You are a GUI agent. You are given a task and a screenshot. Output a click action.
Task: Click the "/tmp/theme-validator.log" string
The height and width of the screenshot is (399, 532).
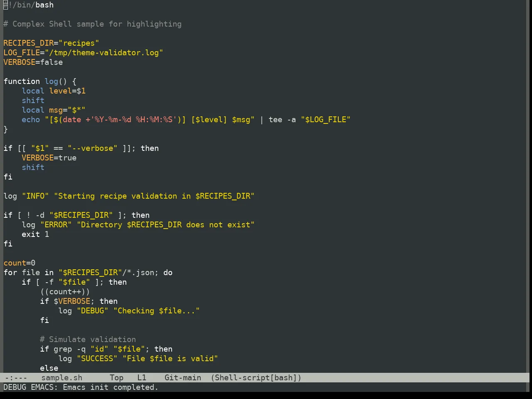click(104, 53)
